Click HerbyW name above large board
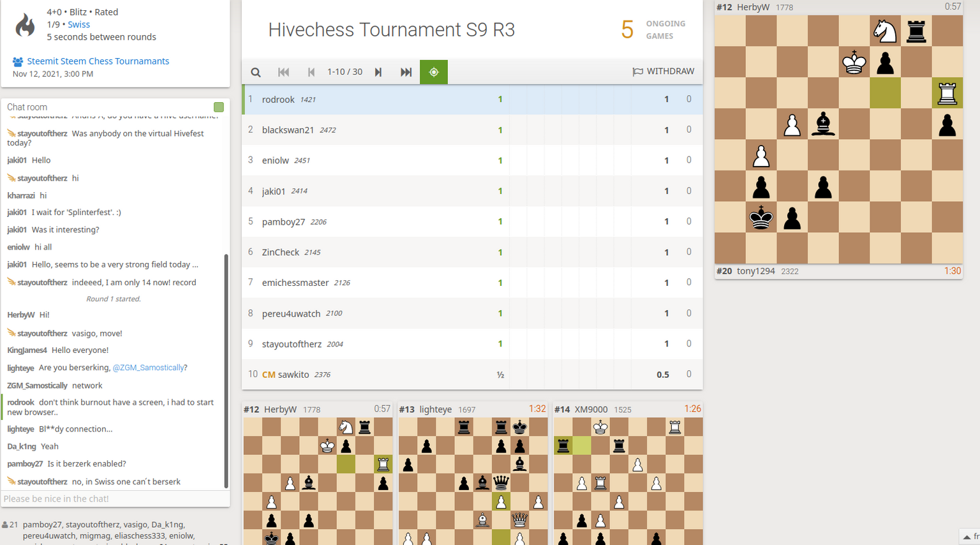 tap(753, 7)
